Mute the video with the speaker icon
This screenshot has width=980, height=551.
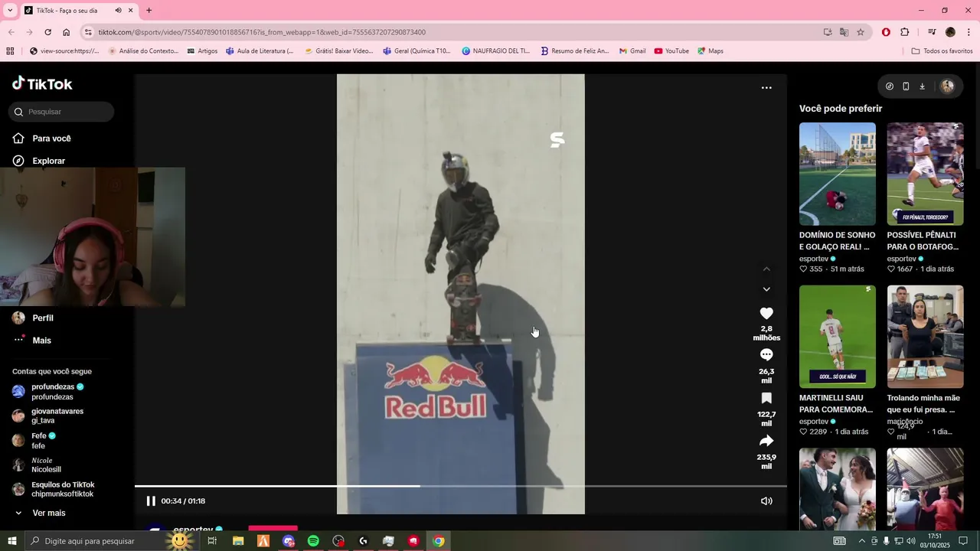(x=766, y=501)
